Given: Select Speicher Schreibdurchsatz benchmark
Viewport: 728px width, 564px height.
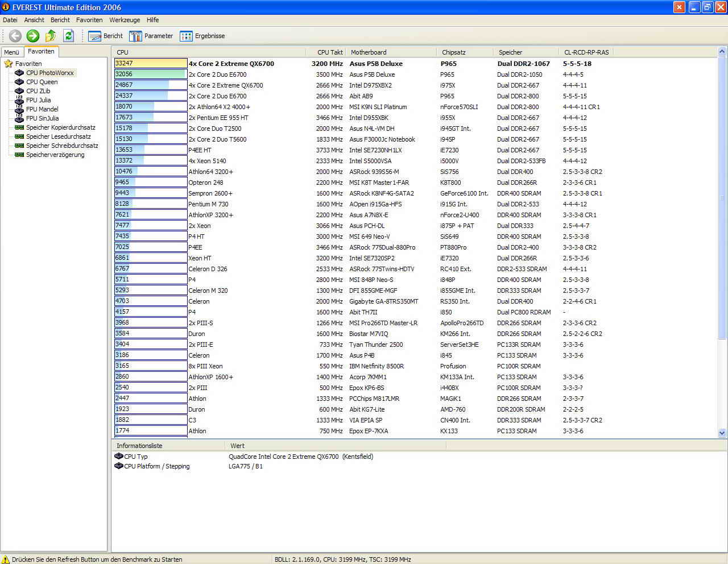Looking at the screenshot, I should tap(62, 146).
